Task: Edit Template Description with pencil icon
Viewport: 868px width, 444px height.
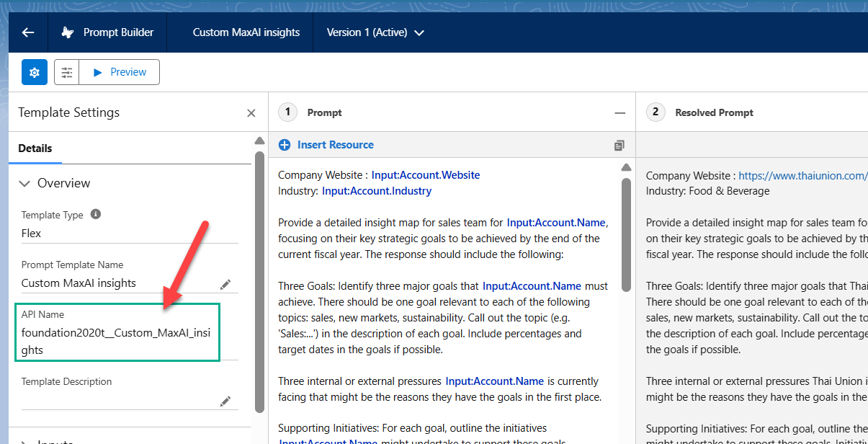Action: coord(225,401)
